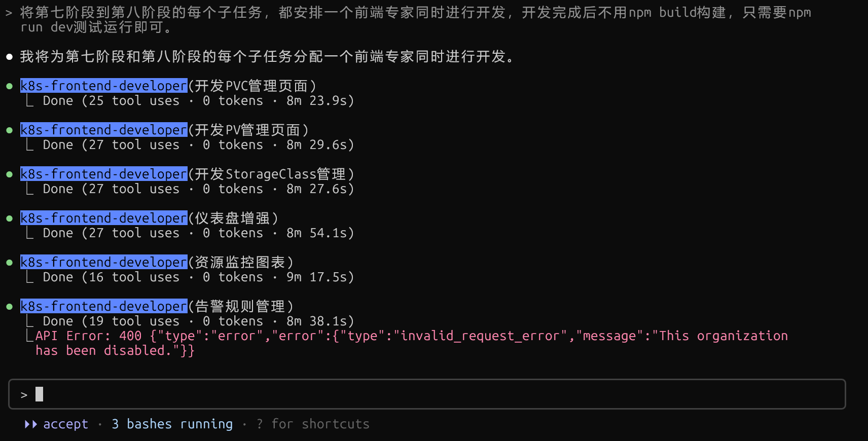Expand Done 27 tool uses under StorageClass

pyautogui.click(x=198, y=189)
